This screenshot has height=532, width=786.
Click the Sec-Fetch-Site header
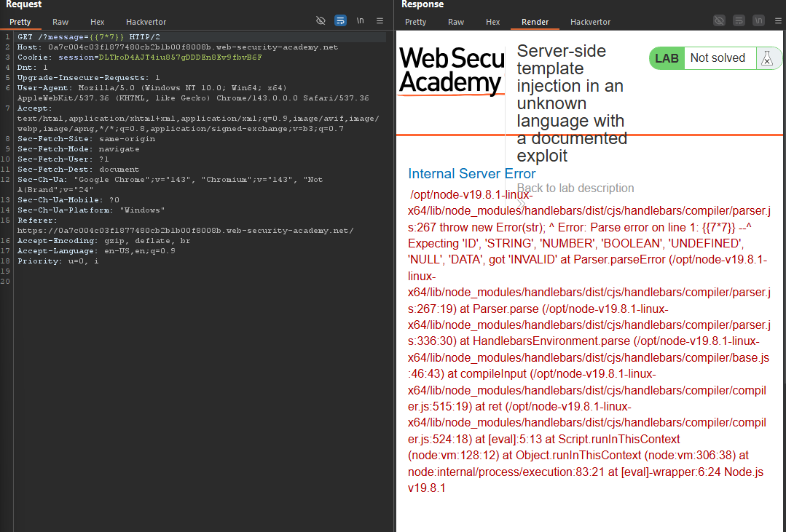(86, 139)
